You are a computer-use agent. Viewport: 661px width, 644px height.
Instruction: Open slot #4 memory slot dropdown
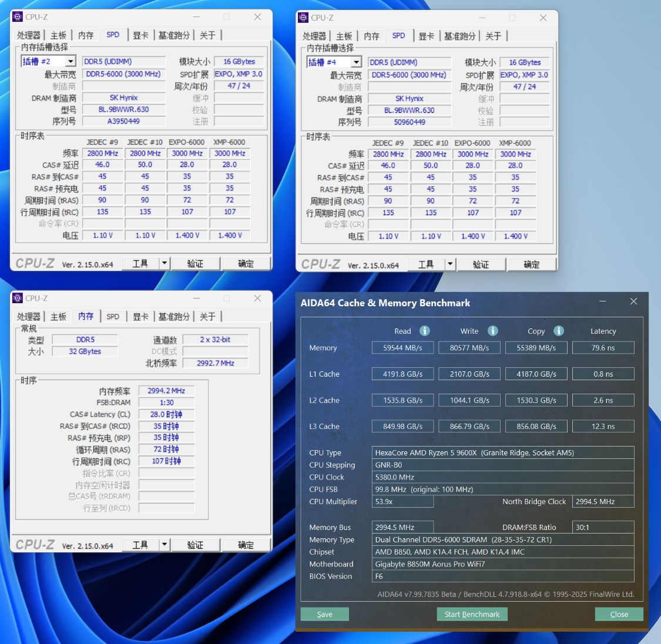pyautogui.click(x=357, y=62)
